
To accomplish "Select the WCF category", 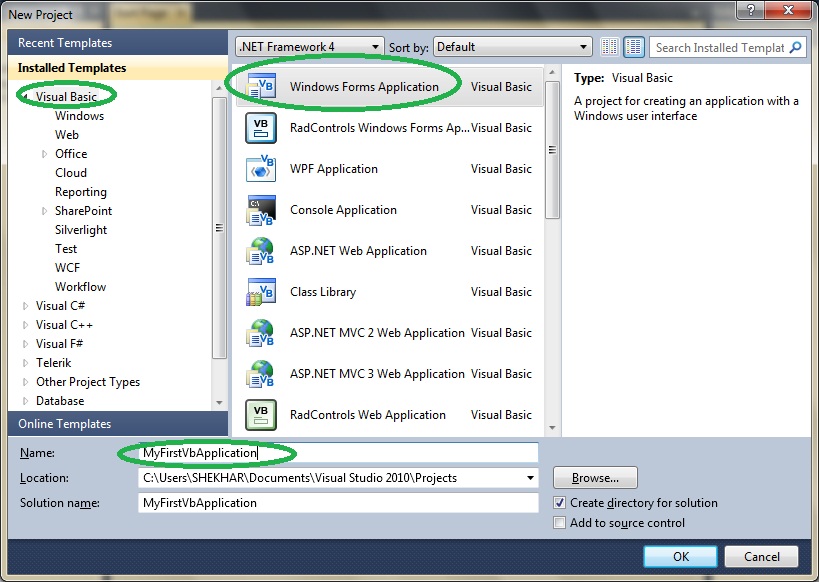I will pos(67,267).
